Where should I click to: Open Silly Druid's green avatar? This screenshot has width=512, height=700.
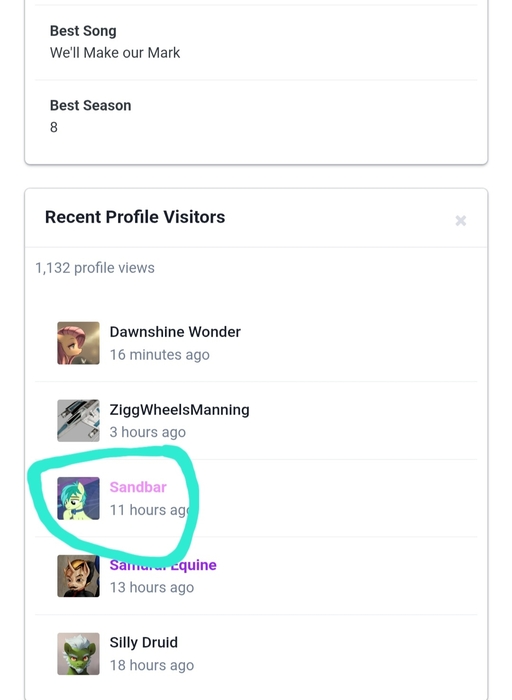78,654
